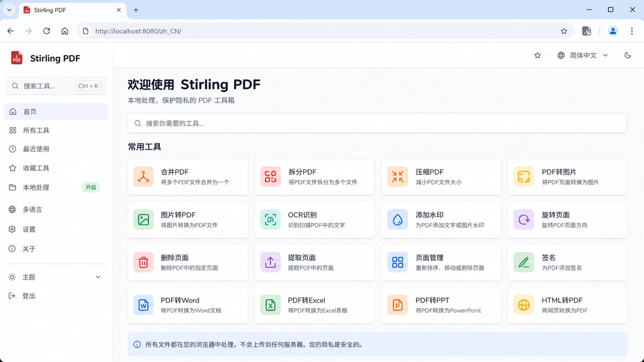Click the sidebar 搜索工具 search field

[x=56, y=86]
